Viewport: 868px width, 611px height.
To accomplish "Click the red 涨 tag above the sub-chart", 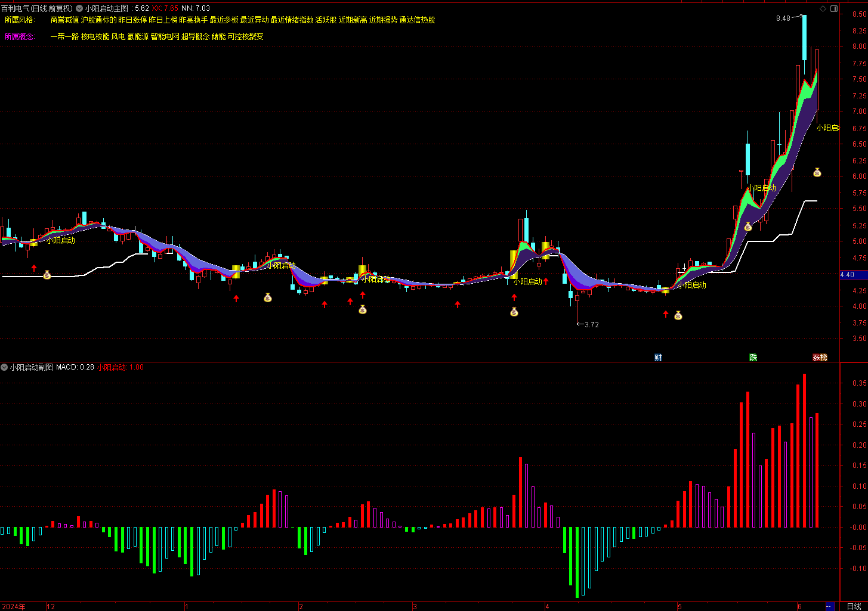I will click(x=816, y=358).
